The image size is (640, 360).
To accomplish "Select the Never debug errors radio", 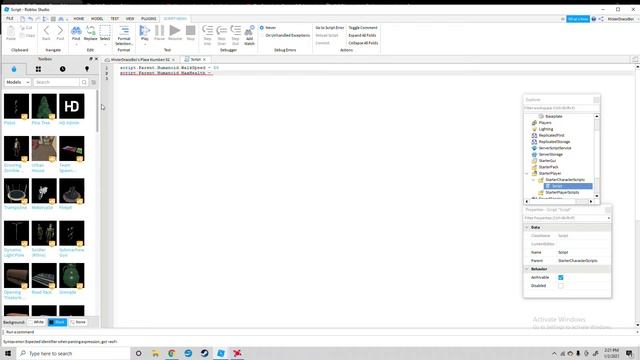I will pos(262,28).
